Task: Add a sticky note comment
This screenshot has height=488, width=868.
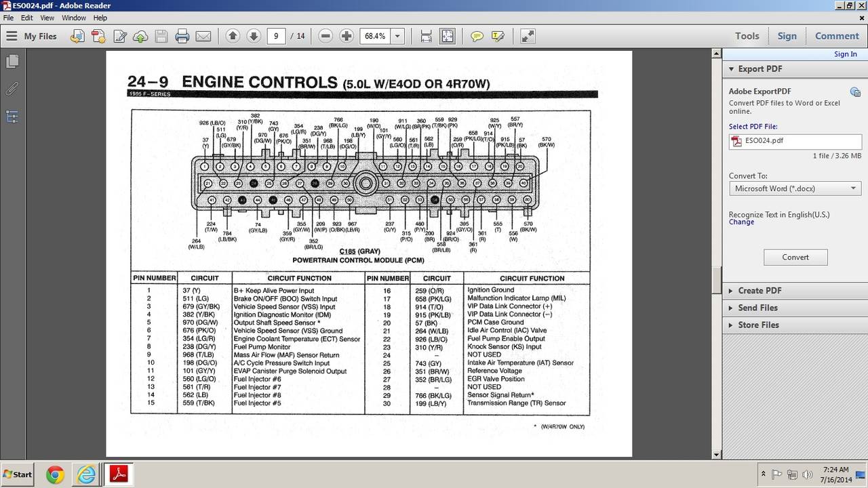Action: (477, 36)
